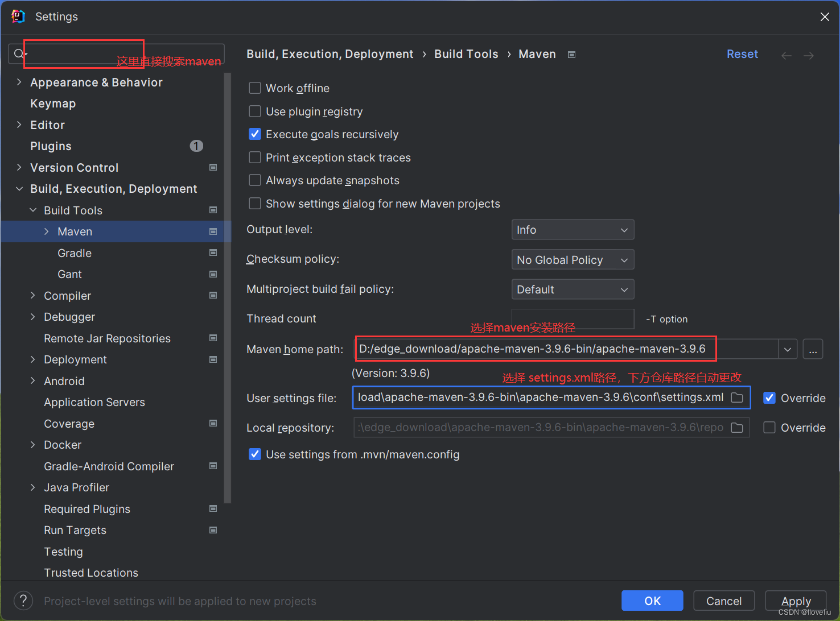Click the browse ellipsis button for Maven home
840x621 pixels.
point(813,349)
